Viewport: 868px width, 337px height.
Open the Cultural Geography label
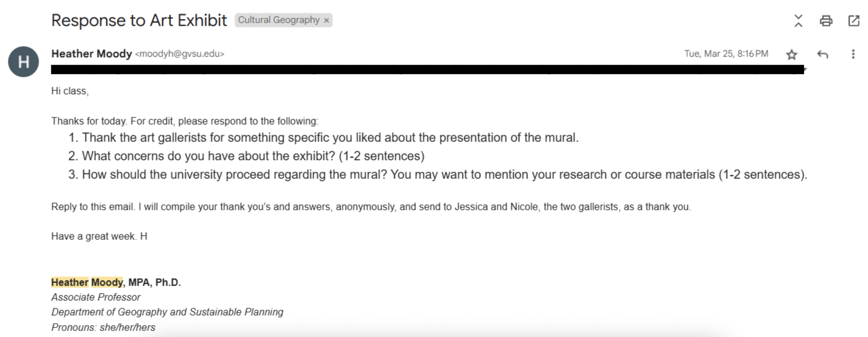pos(278,20)
